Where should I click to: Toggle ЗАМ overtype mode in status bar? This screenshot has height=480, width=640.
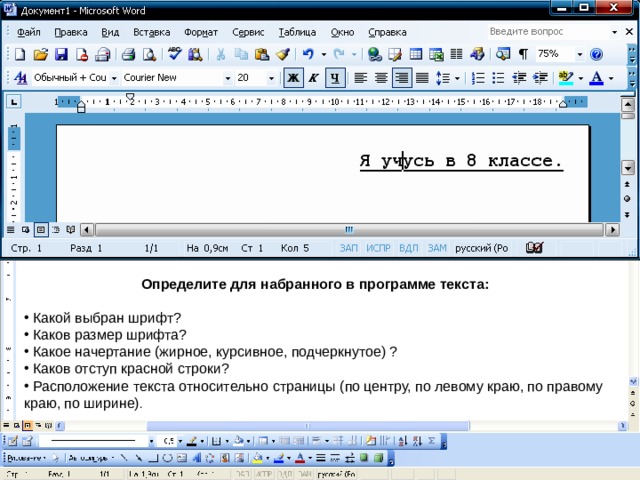pyautogui.click(x=437, y=248)
